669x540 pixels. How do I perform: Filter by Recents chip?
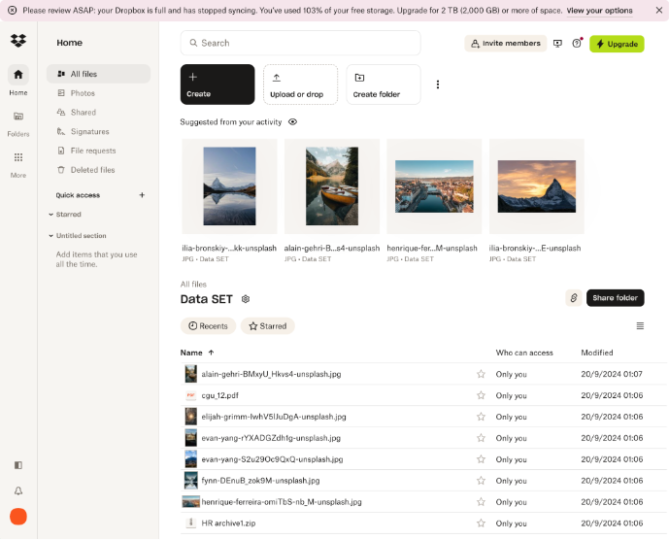click(x=208, y=326)
